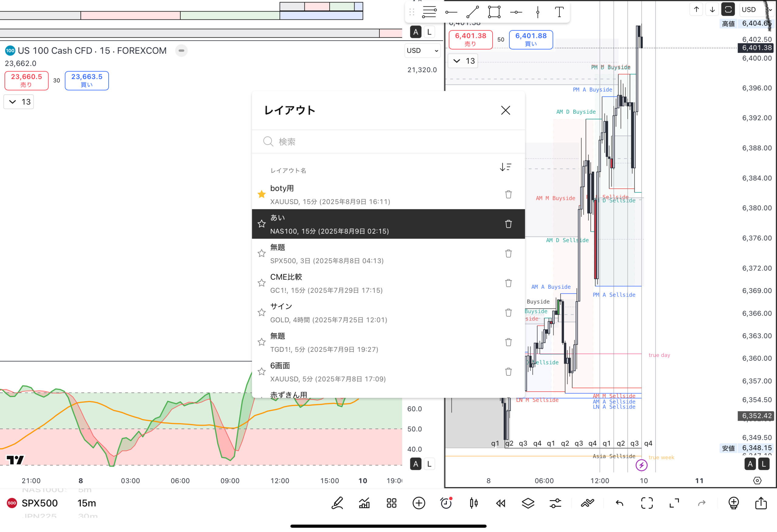Select the trend line drawing tool
777x532 pixels.
[472, 12]
